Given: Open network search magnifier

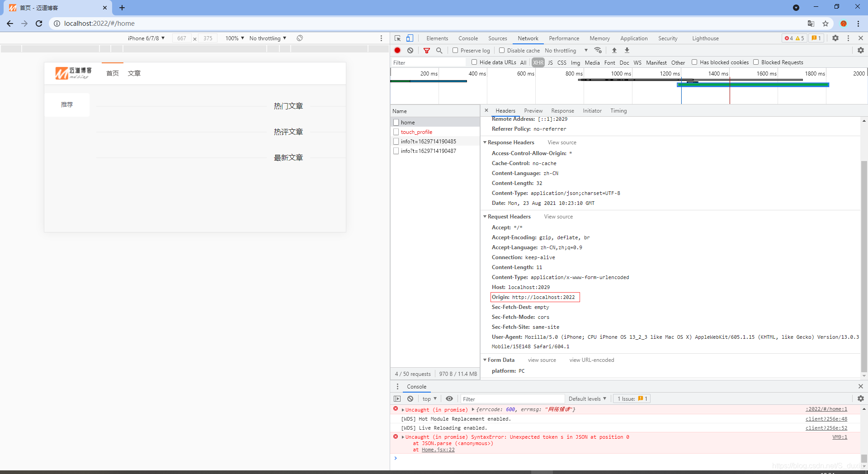Looking at the screenshot, I should (439, 51).
